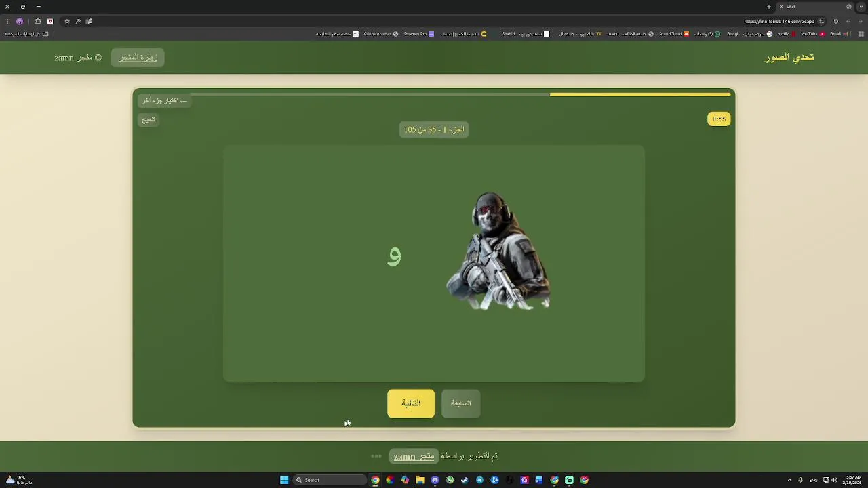View site information icon in address bar
Image resolution: width=868 pixels, height=488 pixels.
tap(821, 21)
